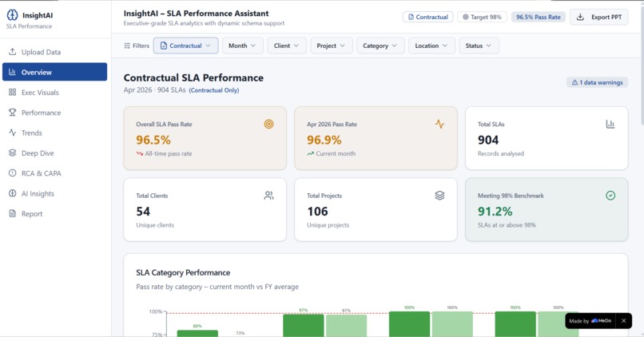
Task: Open AI Insights section
Action: 54,193
